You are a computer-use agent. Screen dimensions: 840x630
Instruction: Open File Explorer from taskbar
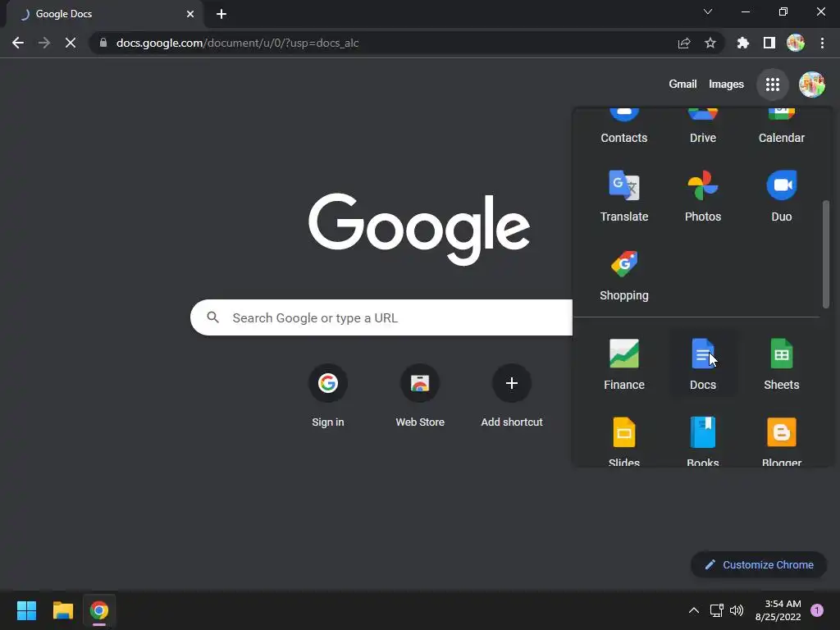pyautogui.click(x=62, y=610)
